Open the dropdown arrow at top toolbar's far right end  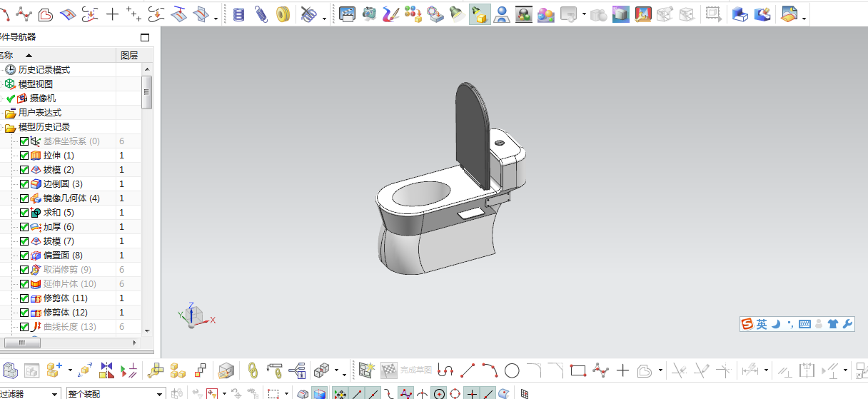[804, 19]
